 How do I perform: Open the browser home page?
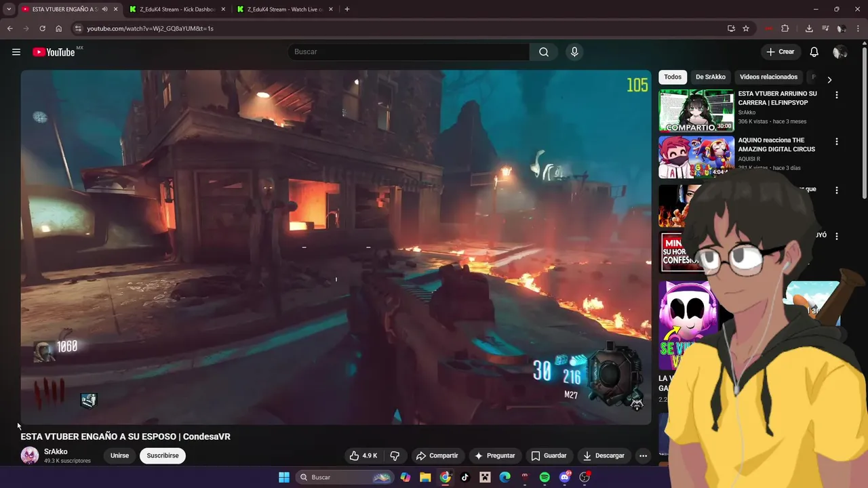click(x=58, y=28)
